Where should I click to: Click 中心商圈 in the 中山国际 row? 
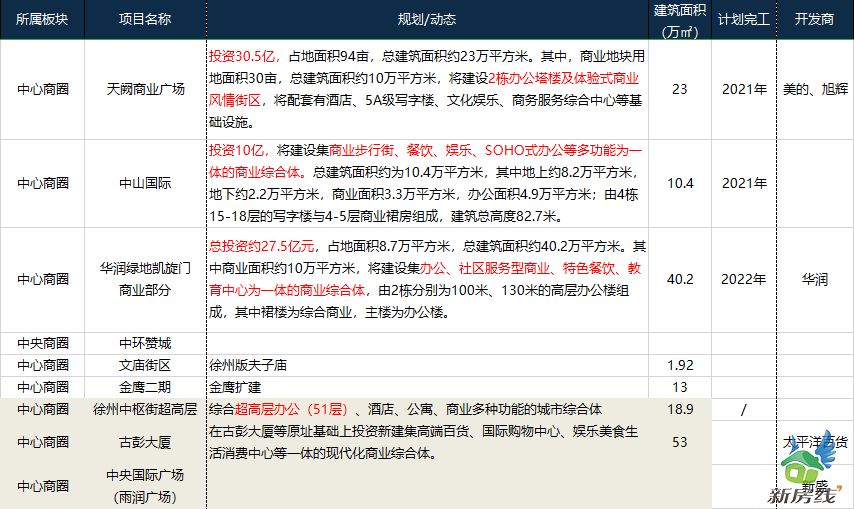43,183
